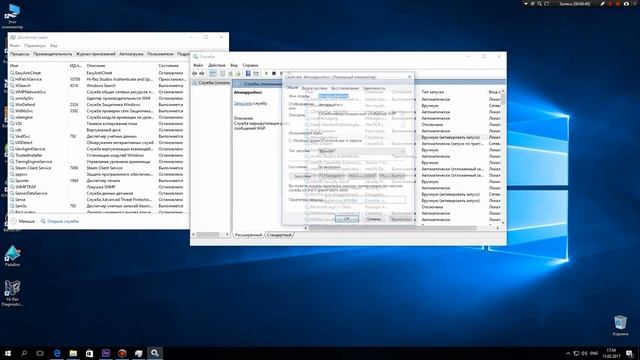Viewport: 640px width, 360px height.
Task: Select the TrustedInstaller service row
Action: 99,155
